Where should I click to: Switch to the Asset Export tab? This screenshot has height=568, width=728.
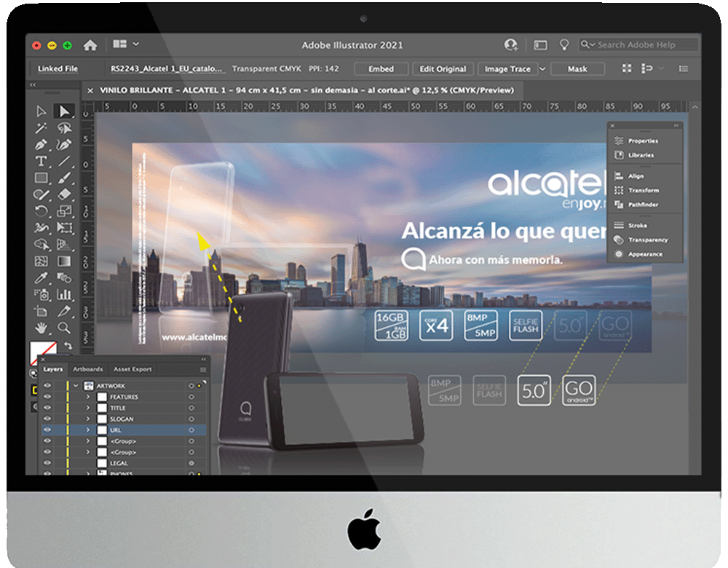(x=132, y=369)
